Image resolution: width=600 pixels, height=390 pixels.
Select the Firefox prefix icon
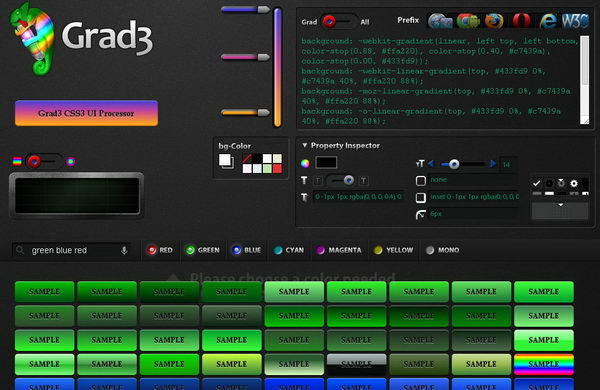tap(494, 21)
